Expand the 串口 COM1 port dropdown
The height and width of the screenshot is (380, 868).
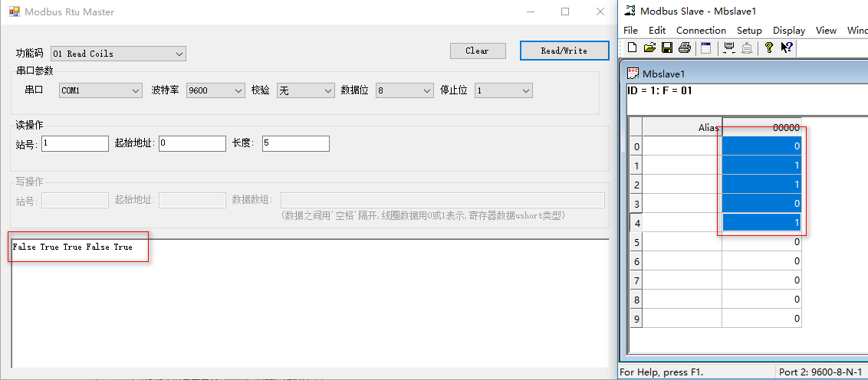[100, 90]
